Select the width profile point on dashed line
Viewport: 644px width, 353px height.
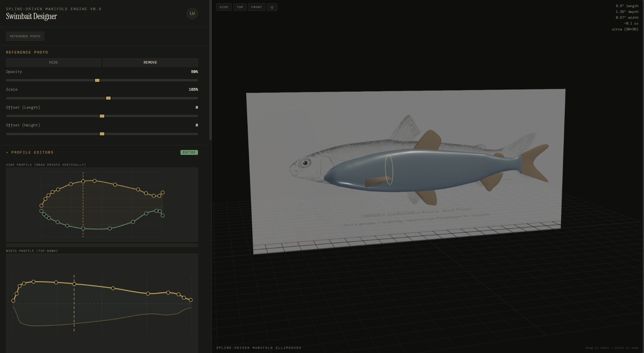tap(74, 284)
